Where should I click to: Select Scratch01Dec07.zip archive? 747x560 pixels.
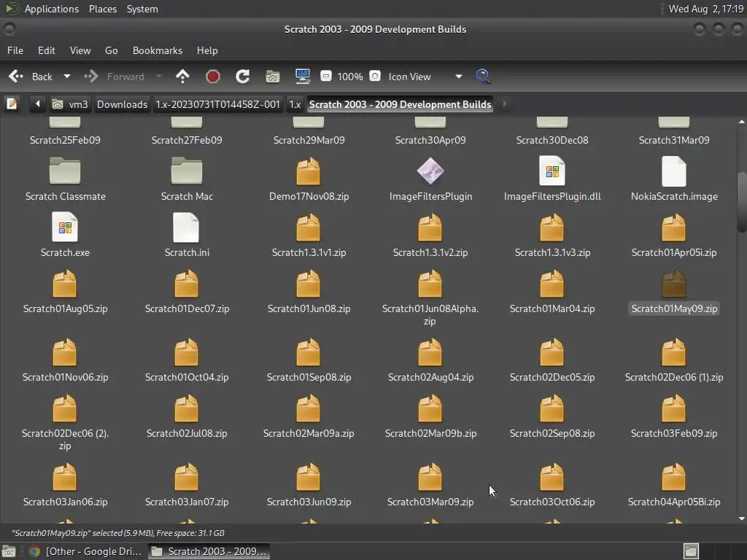(187, 292)
